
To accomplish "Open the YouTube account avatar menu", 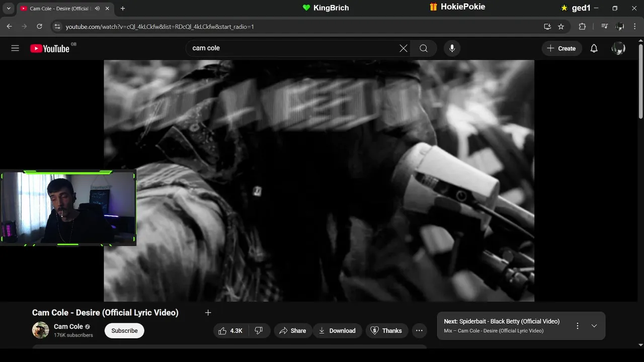I will [618, 48].
